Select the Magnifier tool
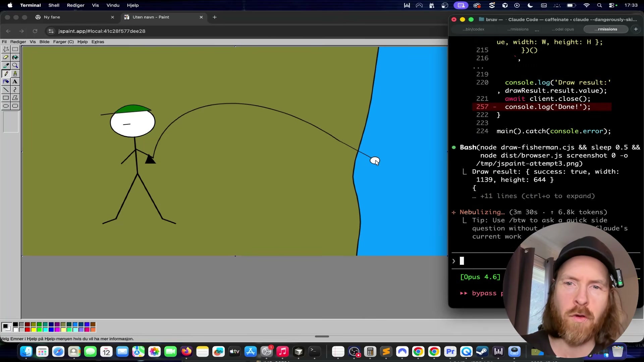644x362 pixels. (15, 65)
